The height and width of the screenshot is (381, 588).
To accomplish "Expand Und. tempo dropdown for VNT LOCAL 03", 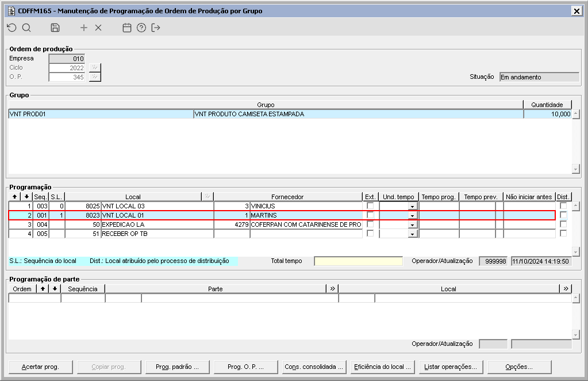I will pyautogui.click(x=413, y=206).
